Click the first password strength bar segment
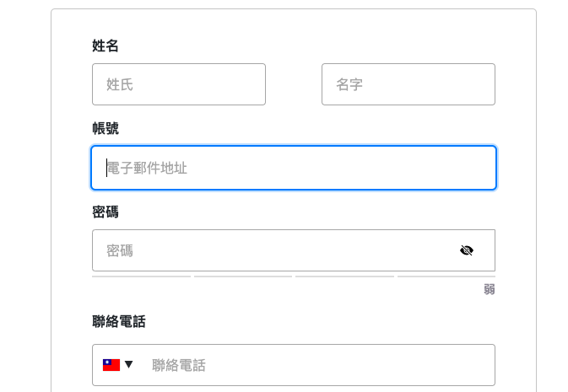 coord(141,276)
